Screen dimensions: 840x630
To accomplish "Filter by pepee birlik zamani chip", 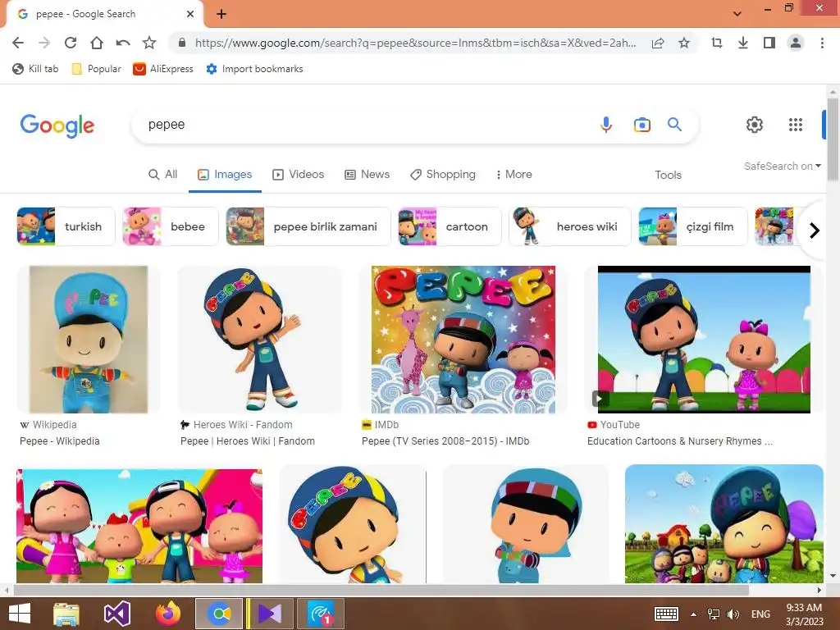I will 308,226.
